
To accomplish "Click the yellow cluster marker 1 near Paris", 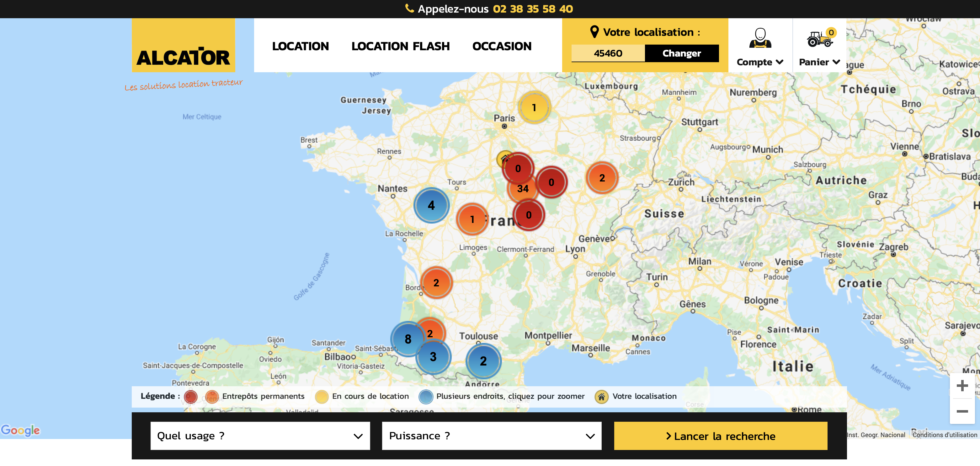I will [534, 108].
